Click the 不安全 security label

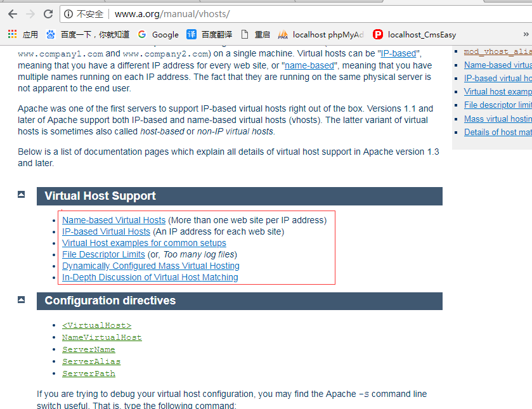[90, 14]
